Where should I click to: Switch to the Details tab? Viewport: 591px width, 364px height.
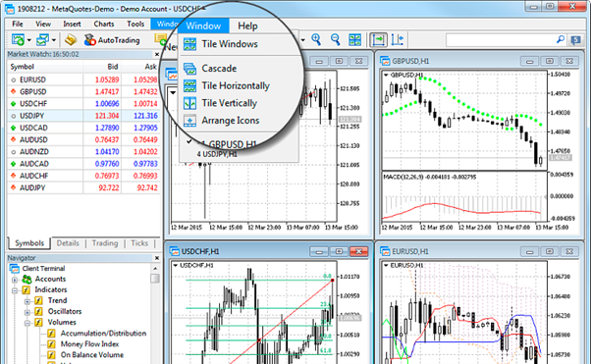pos(68,243)
